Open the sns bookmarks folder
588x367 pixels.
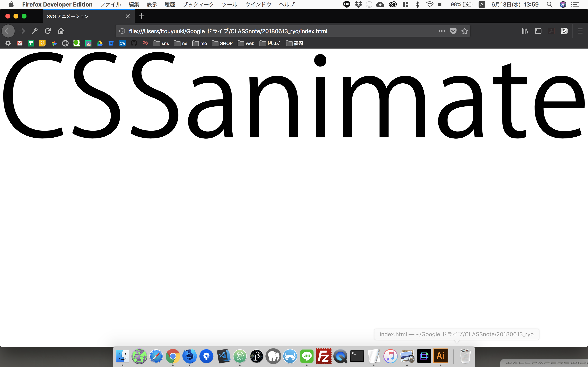(x=161, y=43)
